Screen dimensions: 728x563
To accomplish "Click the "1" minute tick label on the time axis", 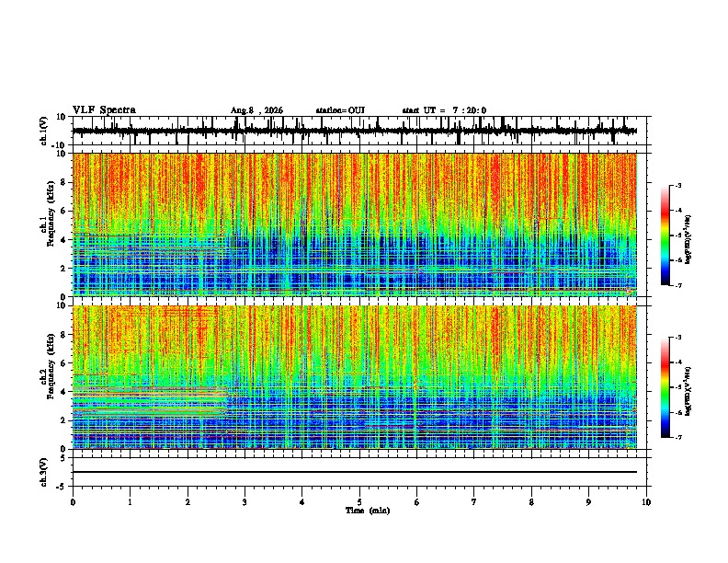I will coord(130,502).
